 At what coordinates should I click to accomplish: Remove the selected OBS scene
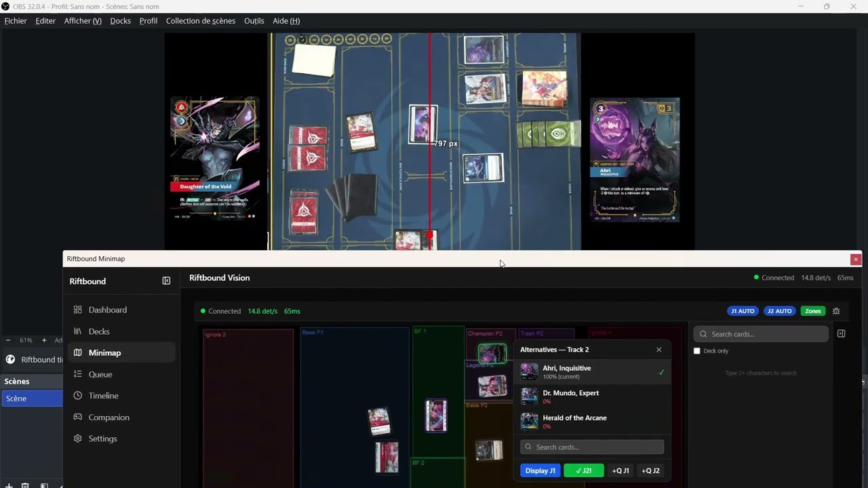pyautogui.click(x=25, y=485)
